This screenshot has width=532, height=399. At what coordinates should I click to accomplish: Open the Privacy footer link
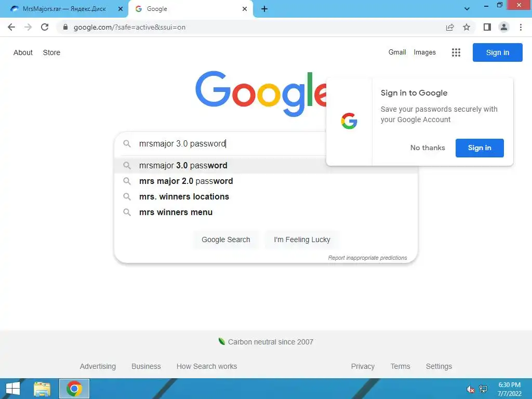click(x=363, y=366)
